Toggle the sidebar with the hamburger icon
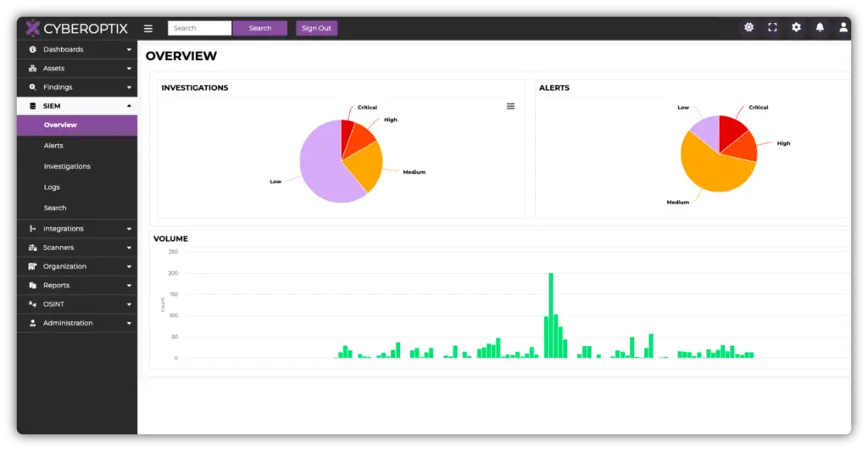 coord(148,28)
